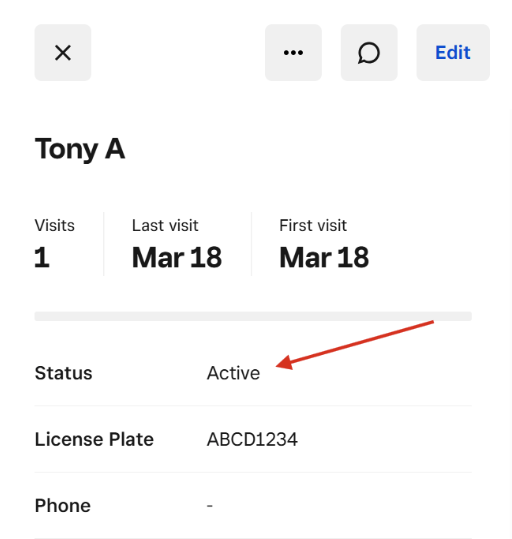Viewport: 512px width, 539px height.
Task: Select the Active status value
Action: 233,373
